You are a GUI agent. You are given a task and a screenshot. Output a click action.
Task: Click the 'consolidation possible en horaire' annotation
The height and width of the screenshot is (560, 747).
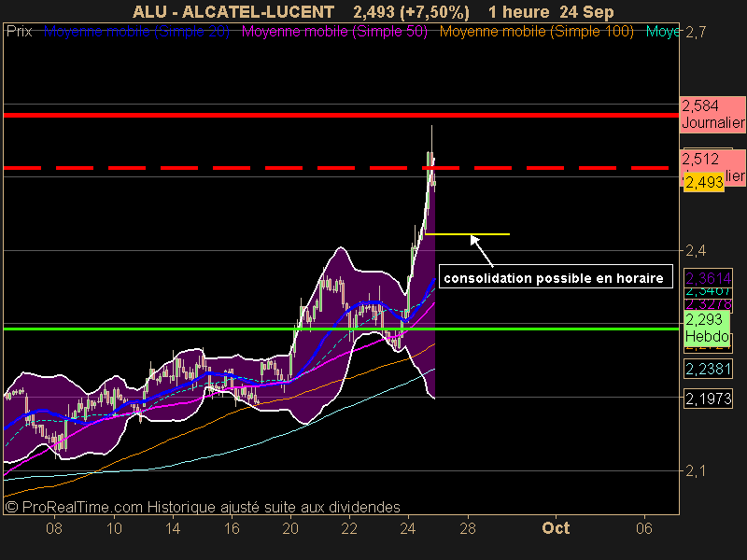(556, 277)
